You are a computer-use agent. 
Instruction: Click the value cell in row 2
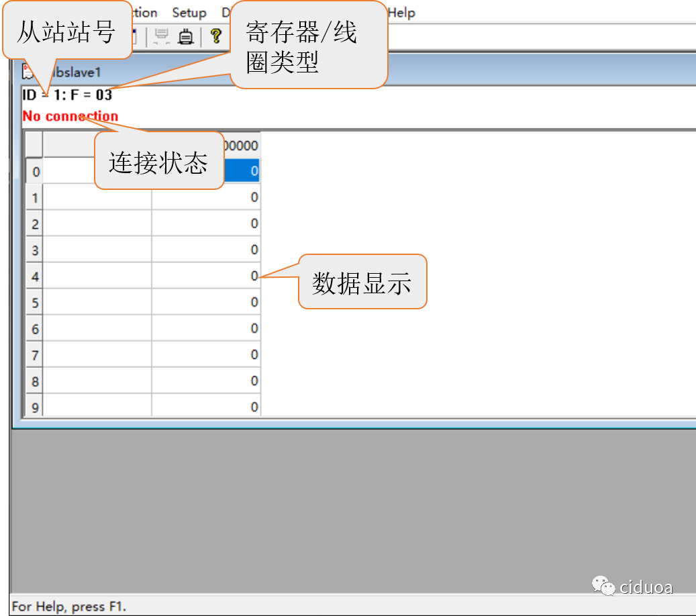pos(206,223)
